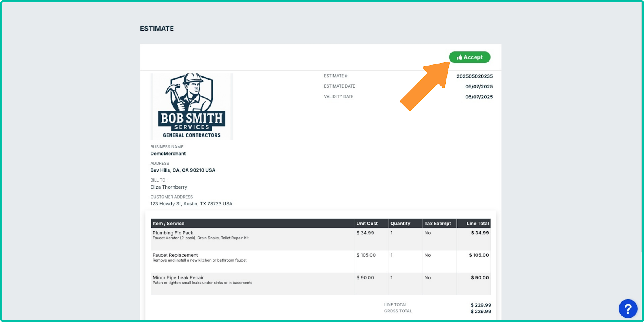Click the Unit Cost column header
The image size is (644, 322).
367,224
